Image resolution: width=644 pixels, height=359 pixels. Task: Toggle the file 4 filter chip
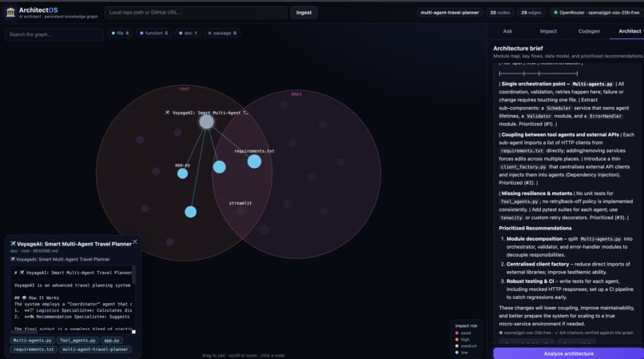point(120,33)
